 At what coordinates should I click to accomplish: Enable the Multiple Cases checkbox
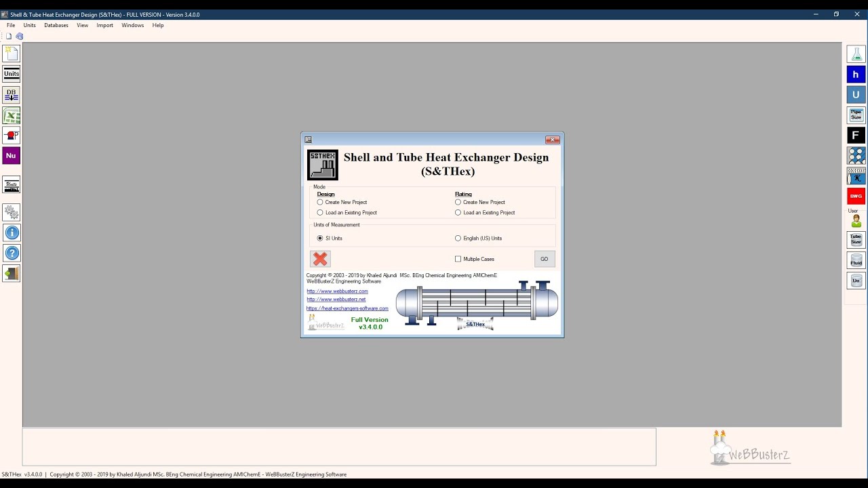click(x=475, y=259)
